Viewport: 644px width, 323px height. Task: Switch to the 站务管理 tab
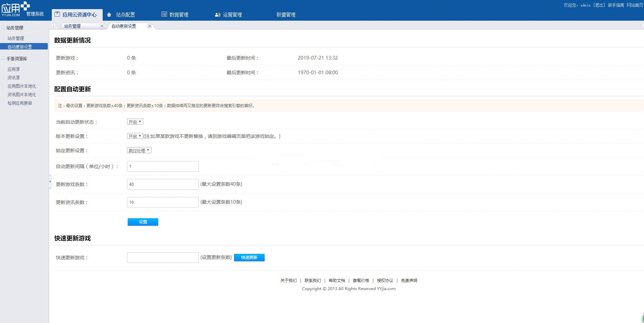[x=72, y=26]
